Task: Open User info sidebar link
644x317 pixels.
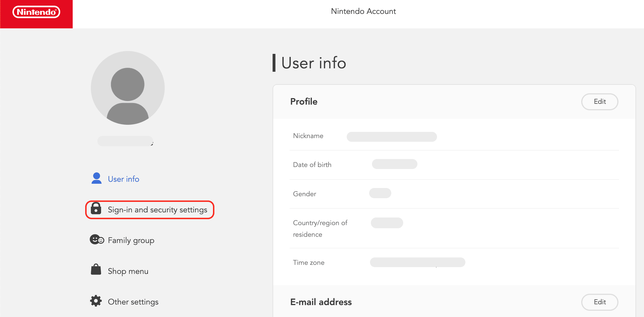Action: coord(124,179)
